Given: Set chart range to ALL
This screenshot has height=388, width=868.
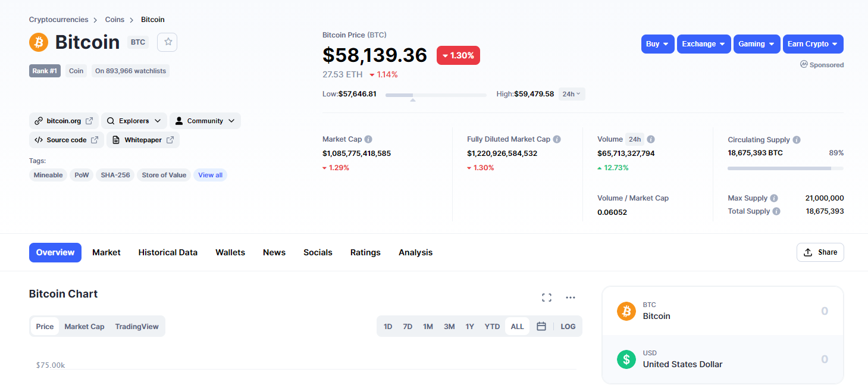Looking at the screenshot, I should point(517,326).
